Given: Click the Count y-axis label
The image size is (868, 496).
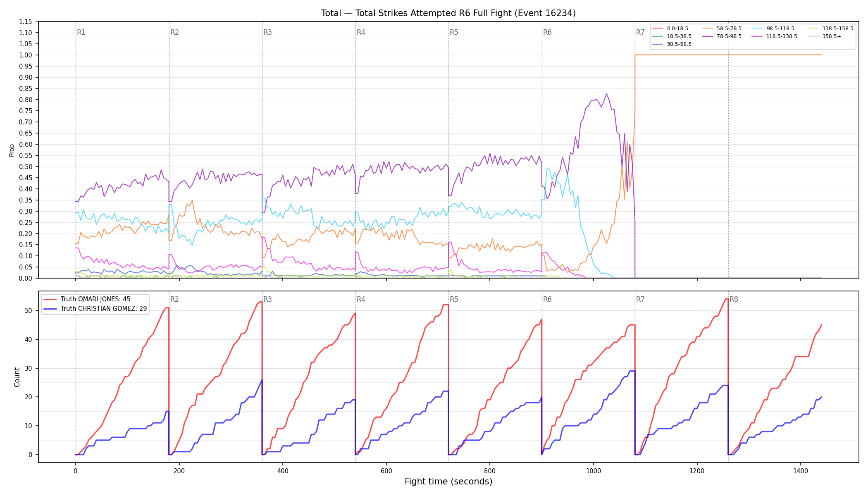Looking at the screenshot, I should (x=17, y=377).
